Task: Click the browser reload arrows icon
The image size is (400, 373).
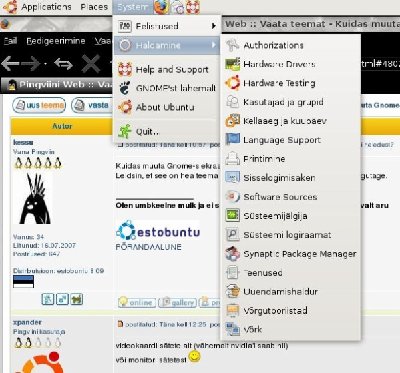Action: click(x=63, y=63)
